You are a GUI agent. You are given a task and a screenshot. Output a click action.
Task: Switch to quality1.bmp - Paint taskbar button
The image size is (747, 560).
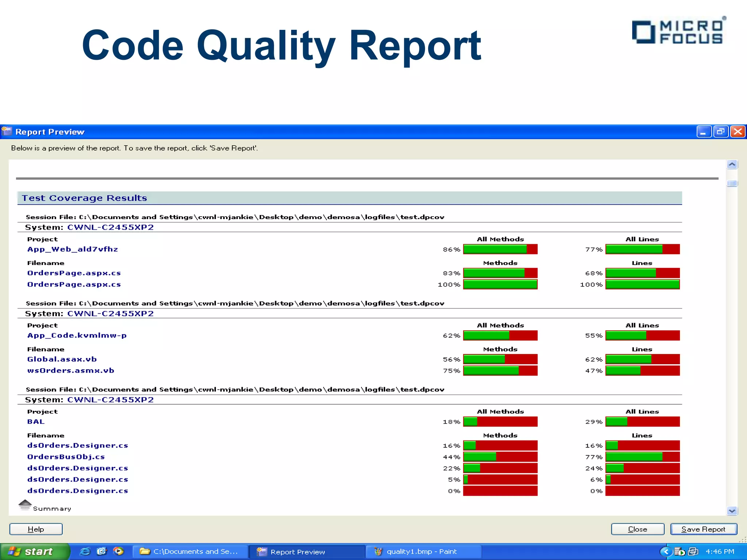(423, 552)
